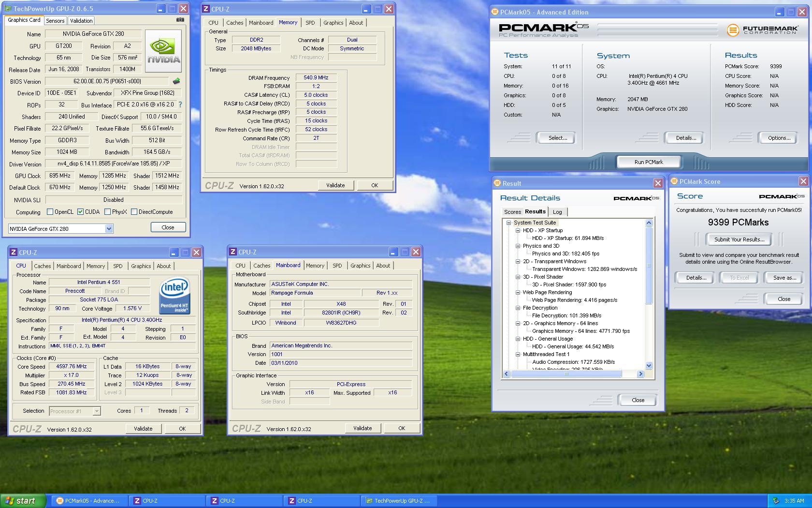Click the scroll up arrow in Result Details
The height and width of the screenshot is (508, 812).
649,223
